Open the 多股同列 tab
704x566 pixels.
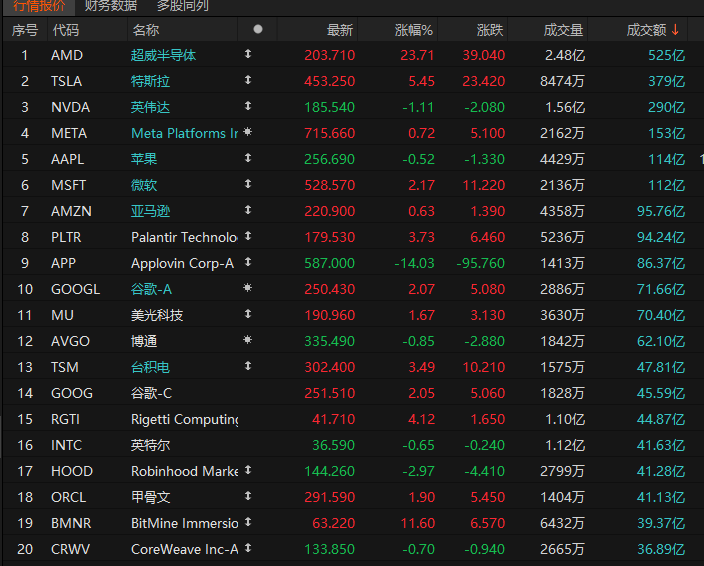(183, 6)
